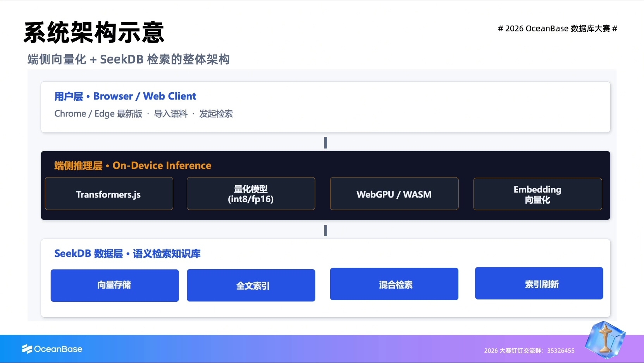
Task: Click the subtitle 端侧向量化 + SeekDB 检索的整体架构
Action: point(129,59)
